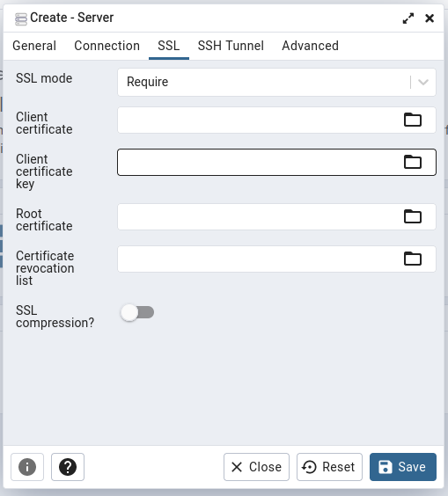Save the server configuration
The height and width of the screenshot is (496, 448).
[403, 467]
